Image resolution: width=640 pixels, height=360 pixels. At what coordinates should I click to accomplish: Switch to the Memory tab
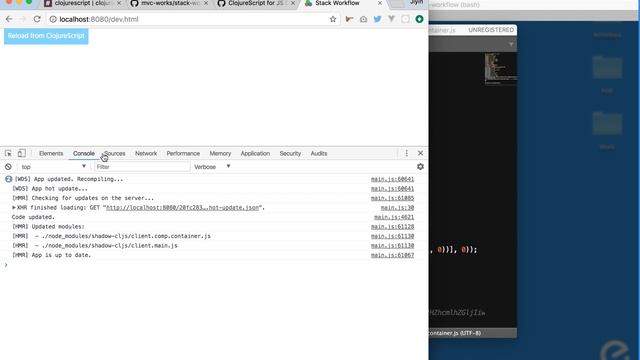(220, 153)
